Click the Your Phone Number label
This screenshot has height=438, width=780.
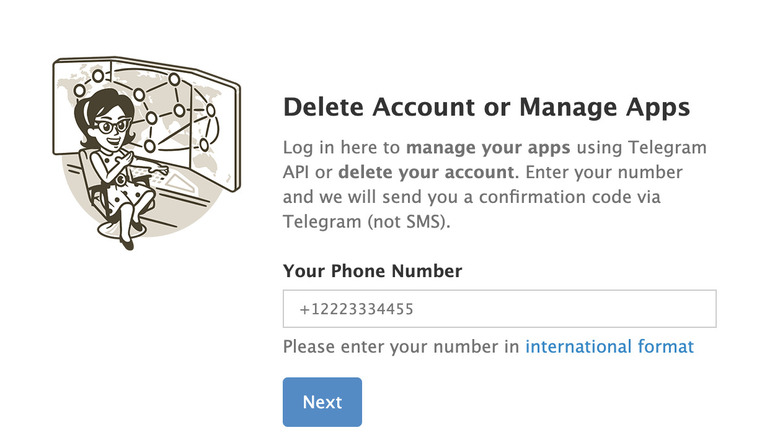[372, 271]
